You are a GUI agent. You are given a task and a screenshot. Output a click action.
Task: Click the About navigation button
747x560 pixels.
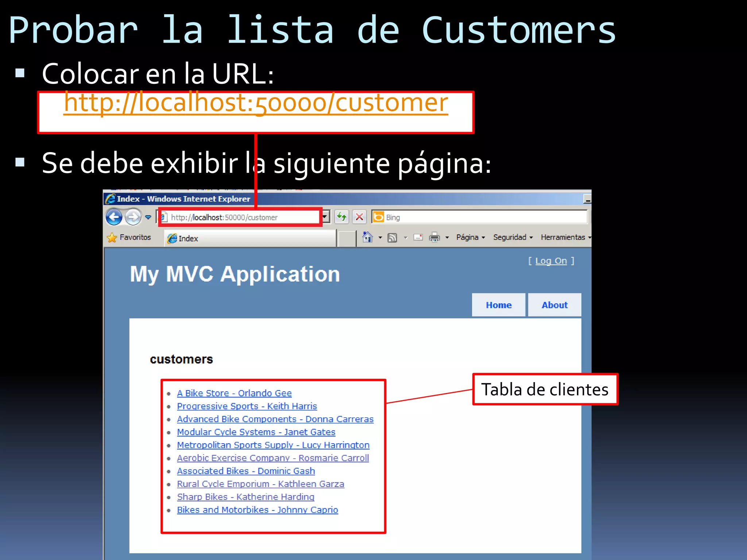click(x=554, y=305)
